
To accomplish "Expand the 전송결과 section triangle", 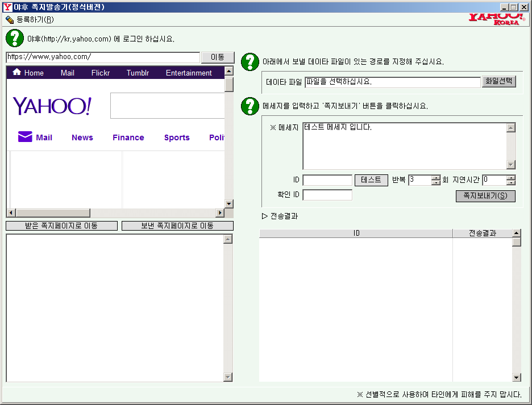I will point(264,216).
